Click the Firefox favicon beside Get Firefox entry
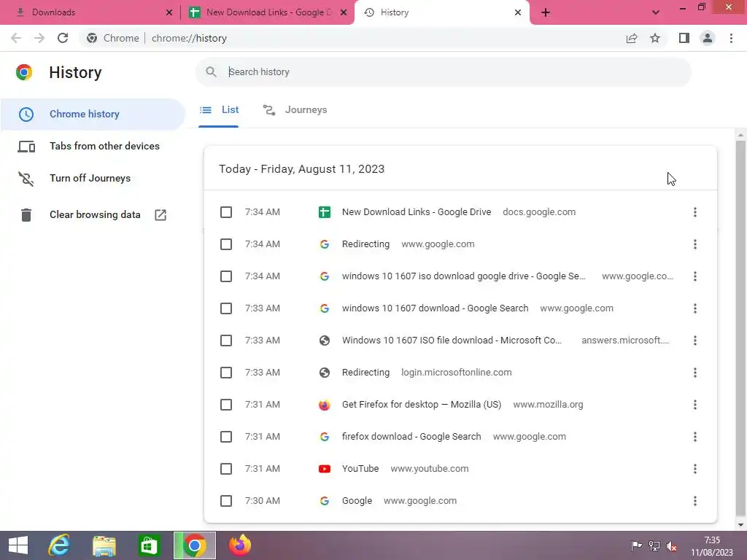 (x=325, y=405)
